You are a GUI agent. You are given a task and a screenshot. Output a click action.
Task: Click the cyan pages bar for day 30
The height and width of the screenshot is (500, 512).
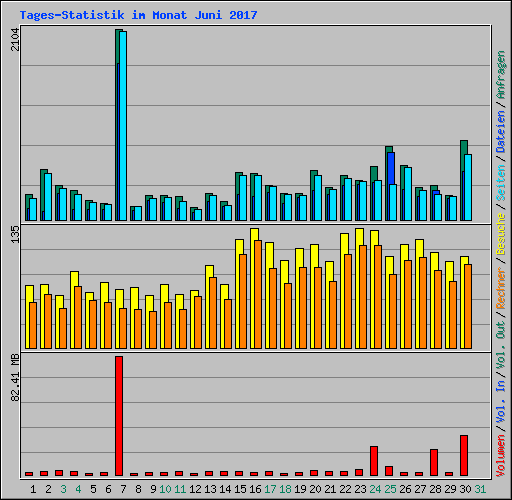pos(468,187)
